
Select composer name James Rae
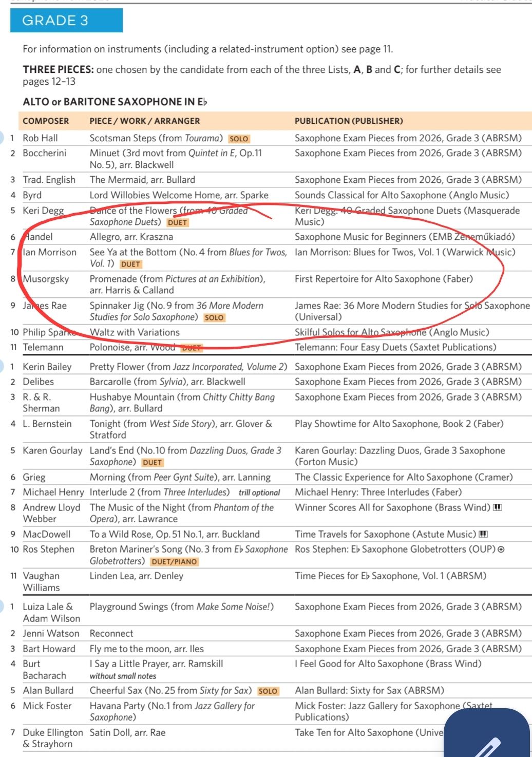point(45,306)
